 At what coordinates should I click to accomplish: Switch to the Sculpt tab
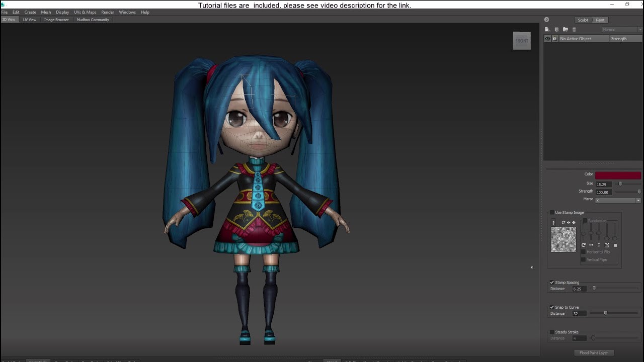(x=583, y=20)
